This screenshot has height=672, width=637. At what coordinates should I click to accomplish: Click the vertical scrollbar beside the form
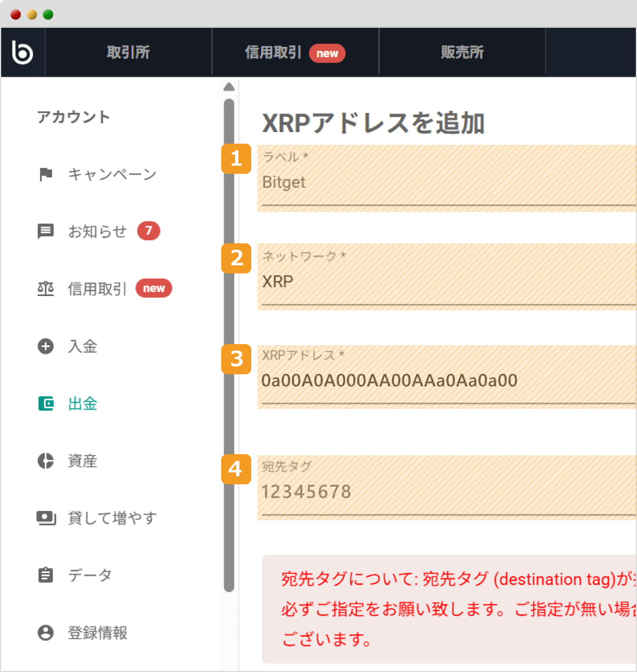click(x=229, y=336)
